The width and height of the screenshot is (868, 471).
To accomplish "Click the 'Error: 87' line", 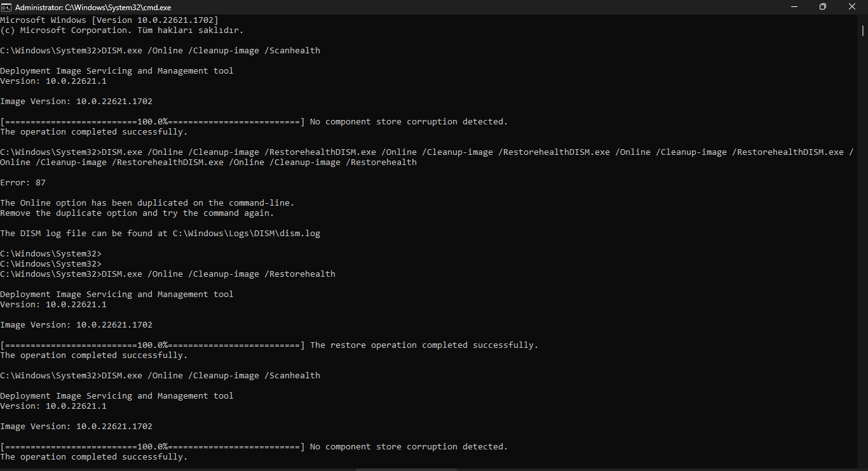I will coord(23,183).
